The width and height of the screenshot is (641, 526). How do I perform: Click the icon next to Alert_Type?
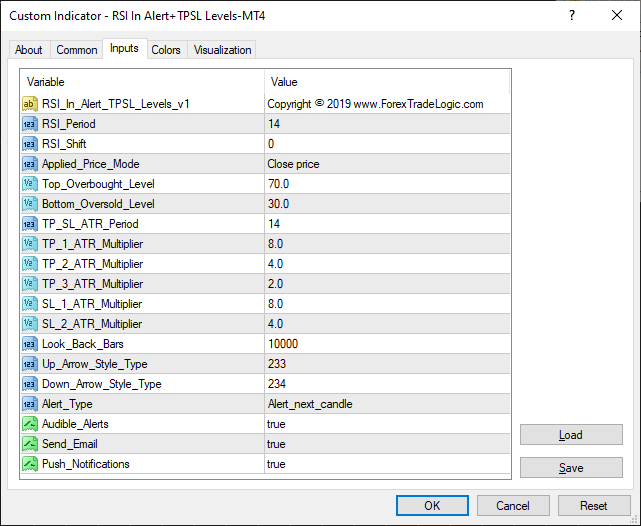tap(30, 404)
